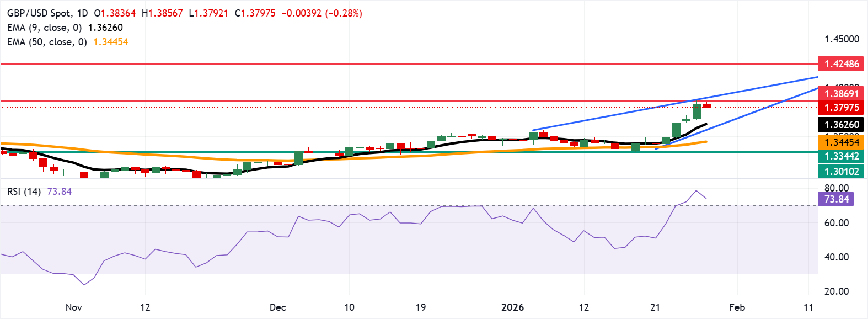
Task: Select the green 1.33442 support label
Action: 841,156
